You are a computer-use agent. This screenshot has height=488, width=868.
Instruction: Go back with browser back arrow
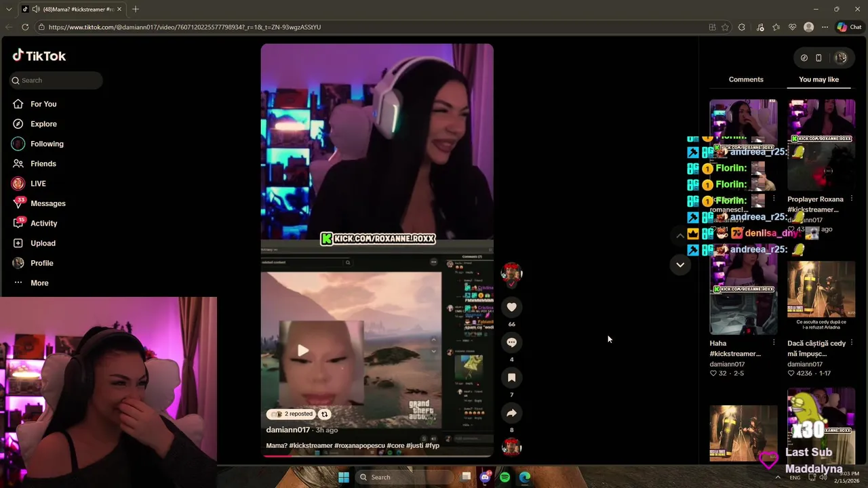point(9,27)
